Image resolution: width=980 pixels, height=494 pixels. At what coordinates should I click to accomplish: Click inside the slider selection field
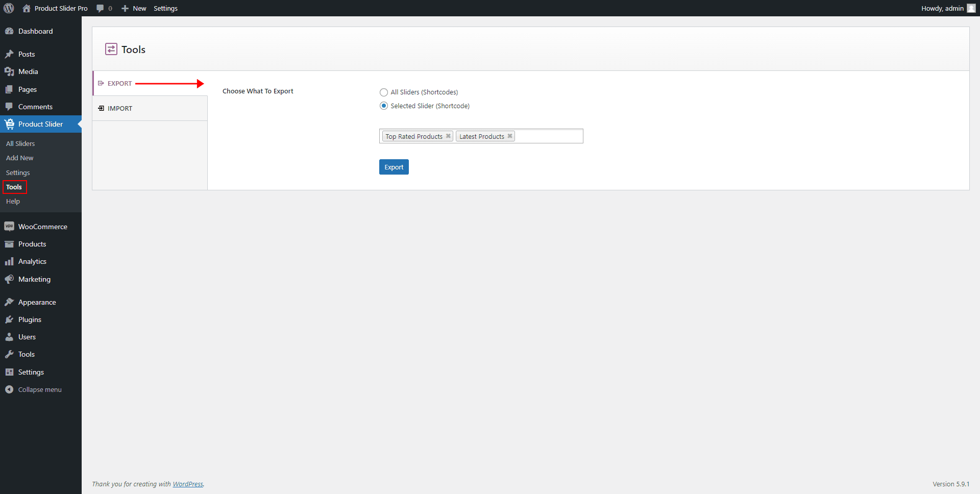pyautogui.click(x=549, y=136)
